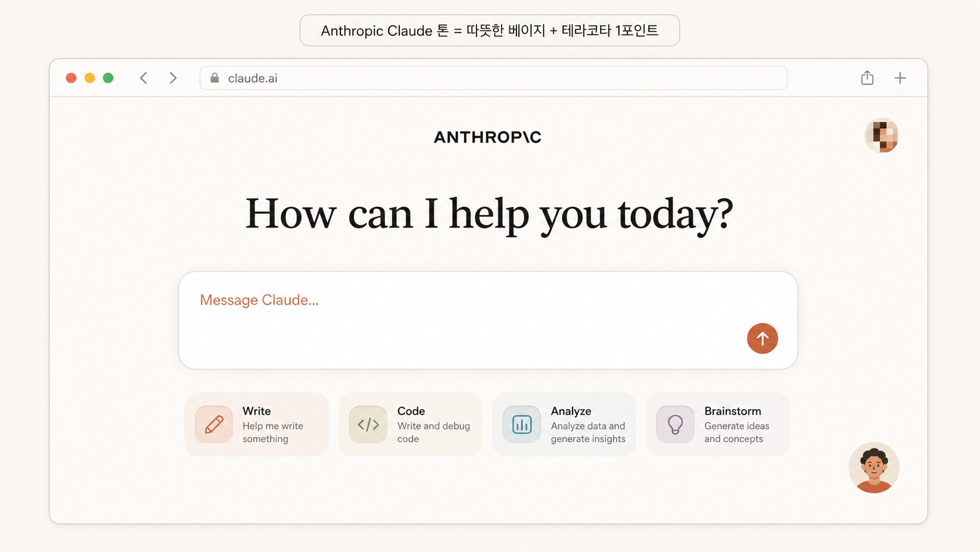Click the pencil icon on Write card
This screenshot has width=980, height=552.
click(x=214, y=424)
